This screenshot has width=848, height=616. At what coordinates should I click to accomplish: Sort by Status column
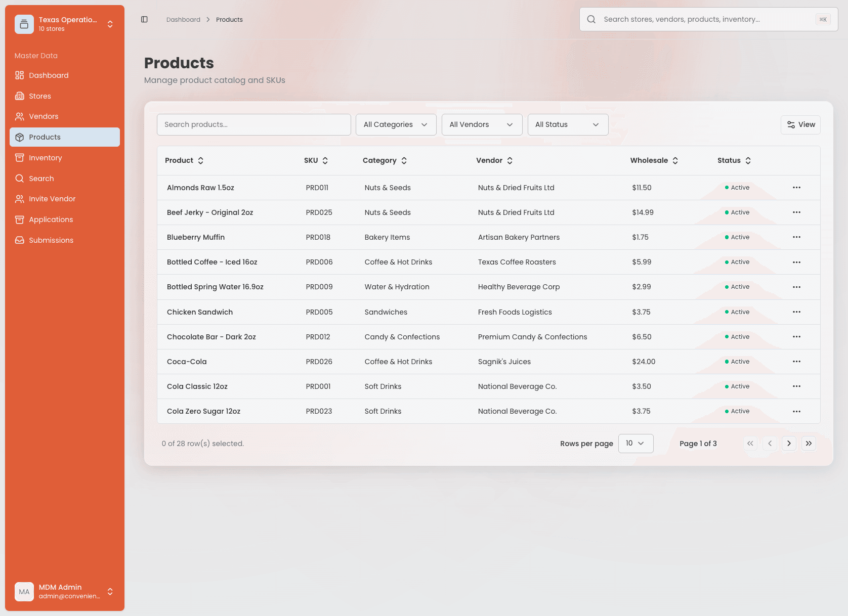click(x=734, y=160)
